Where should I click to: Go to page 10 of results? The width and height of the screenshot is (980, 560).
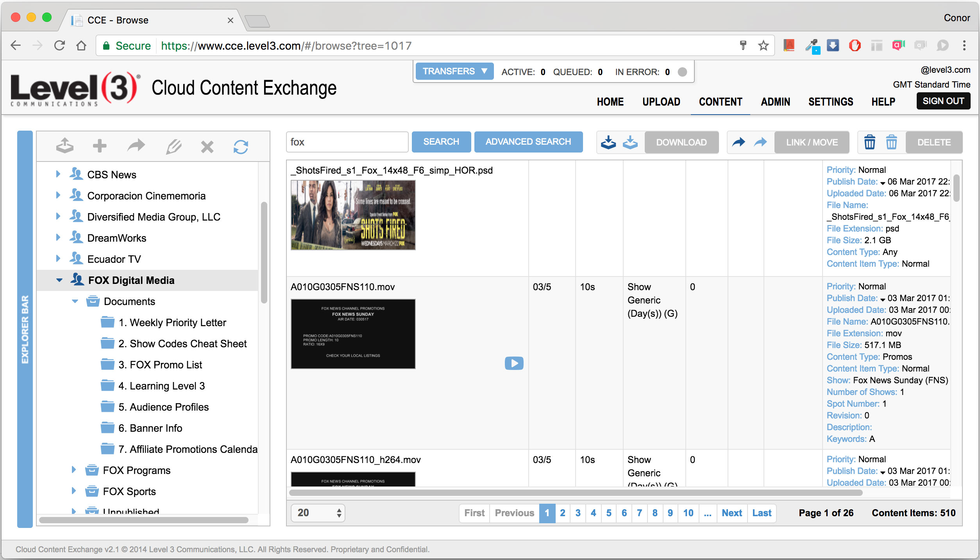point(688,513)
